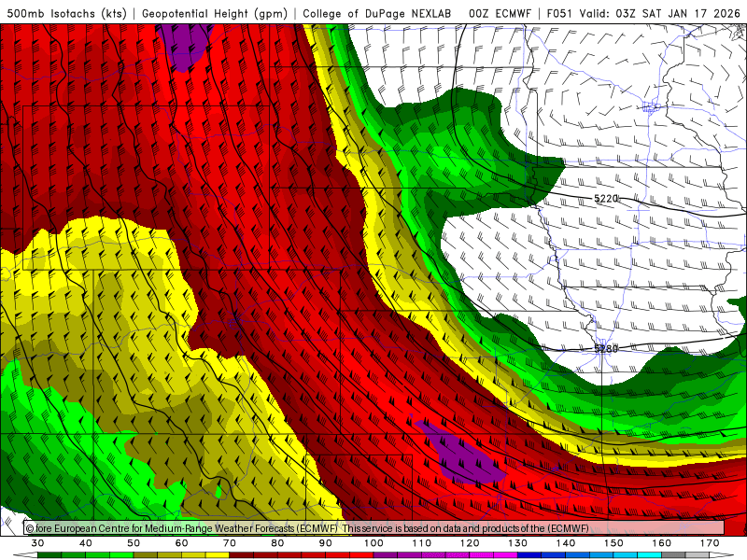The width and height of the screenshot is (747, 560).
Task: Click the 'College of DuPage NEXLAB' header text
Action: coord(376,14)
